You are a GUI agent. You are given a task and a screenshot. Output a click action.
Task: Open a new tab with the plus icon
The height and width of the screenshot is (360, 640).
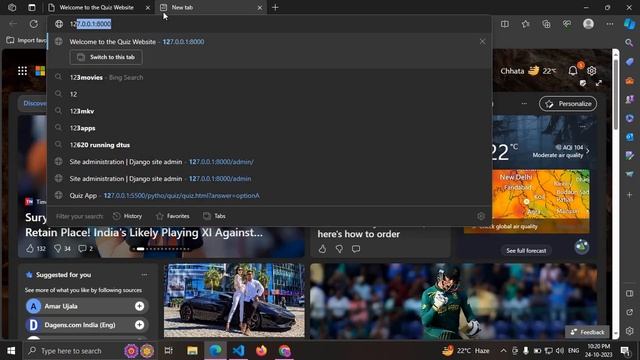click(x=275, y=7)
